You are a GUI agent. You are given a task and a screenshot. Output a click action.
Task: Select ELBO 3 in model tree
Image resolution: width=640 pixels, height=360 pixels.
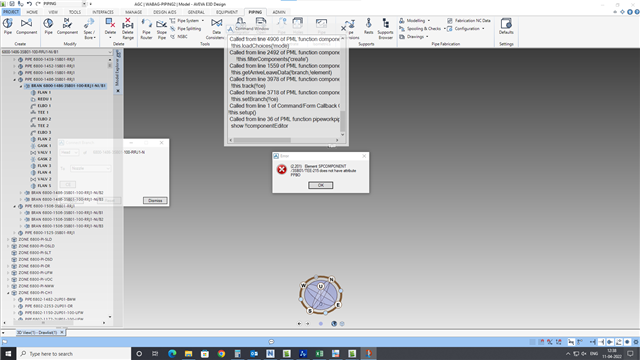44,133
